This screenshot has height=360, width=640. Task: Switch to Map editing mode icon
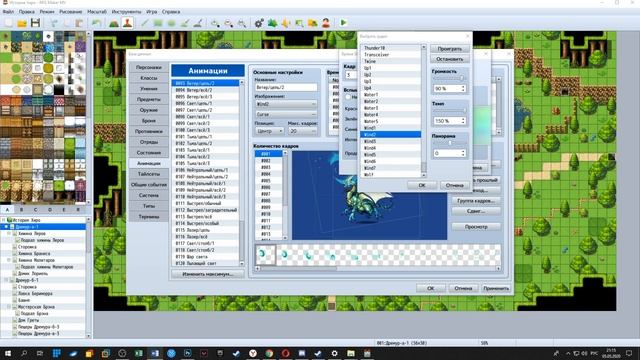114,23
